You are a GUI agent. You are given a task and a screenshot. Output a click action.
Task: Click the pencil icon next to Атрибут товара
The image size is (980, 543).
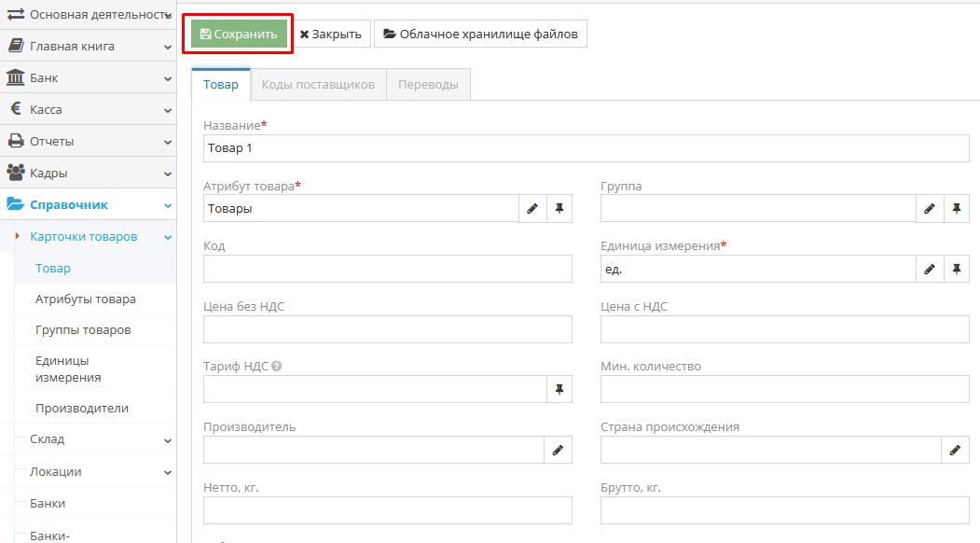coord(531,209)
